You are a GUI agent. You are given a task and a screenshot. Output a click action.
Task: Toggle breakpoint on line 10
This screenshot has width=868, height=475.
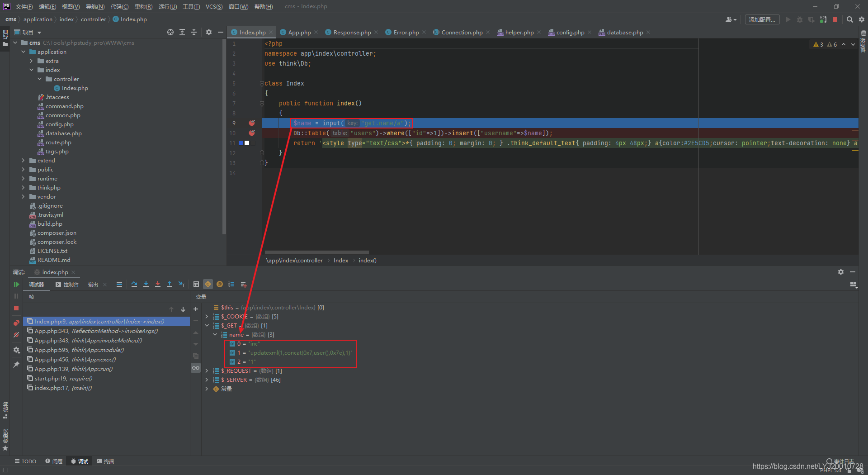coord(252,133)
